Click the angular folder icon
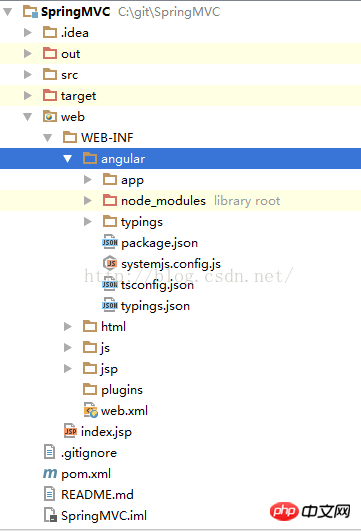Screen dimensions: 361x531 click(90, 158)
